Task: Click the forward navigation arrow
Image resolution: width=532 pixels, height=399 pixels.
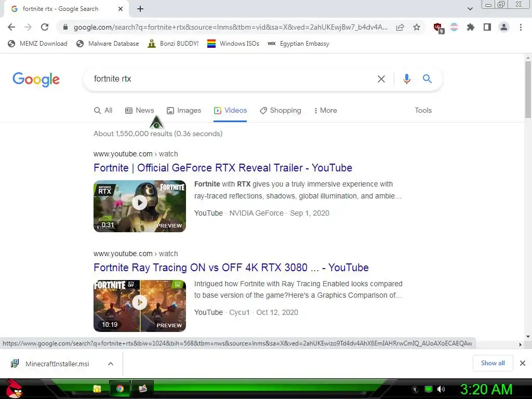Action: click(x=28, y=27)
